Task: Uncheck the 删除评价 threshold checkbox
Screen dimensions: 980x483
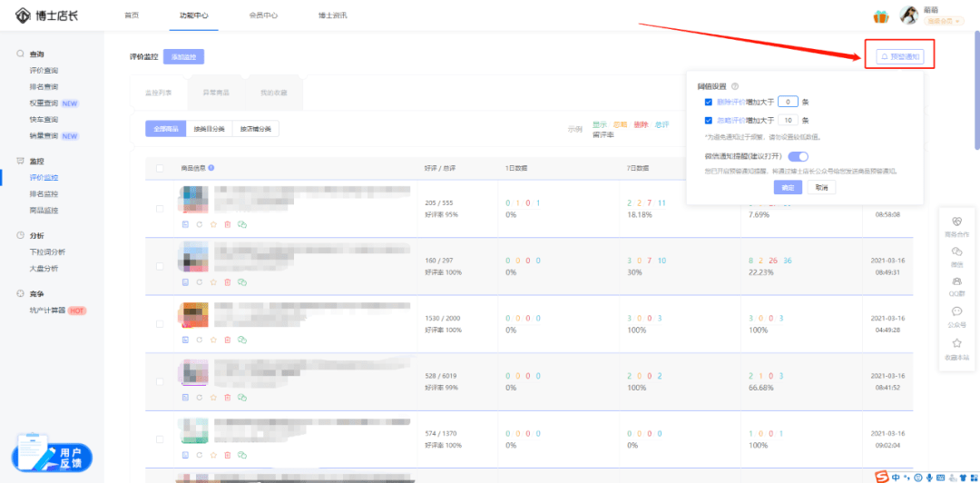Action: [709, 102]
